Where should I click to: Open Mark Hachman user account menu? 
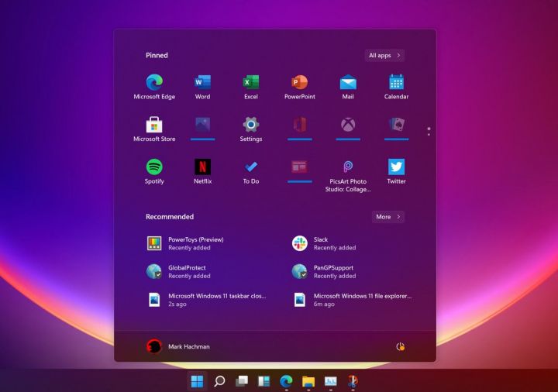pyautogui.click(x=178, y=346)
